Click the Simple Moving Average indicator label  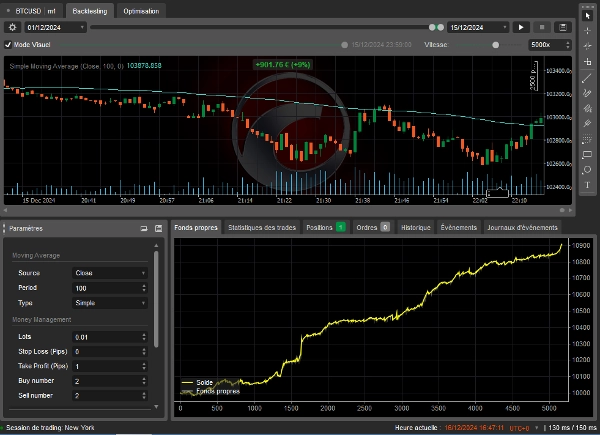[x=67, y=66]
